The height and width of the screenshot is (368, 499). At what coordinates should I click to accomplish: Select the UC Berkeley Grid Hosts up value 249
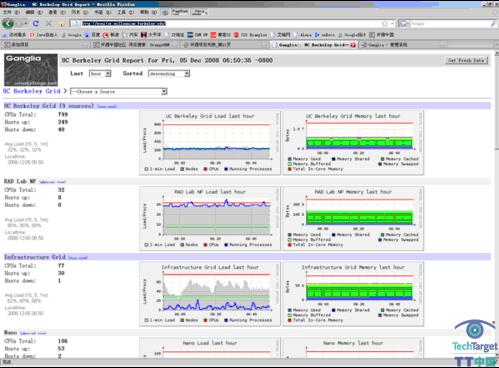[x=63, y=122]
